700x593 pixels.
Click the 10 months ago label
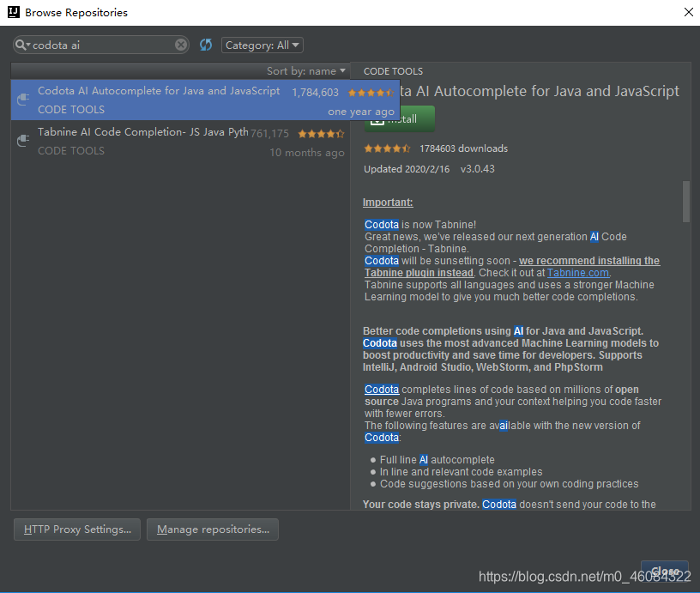[x=307, y=153]
